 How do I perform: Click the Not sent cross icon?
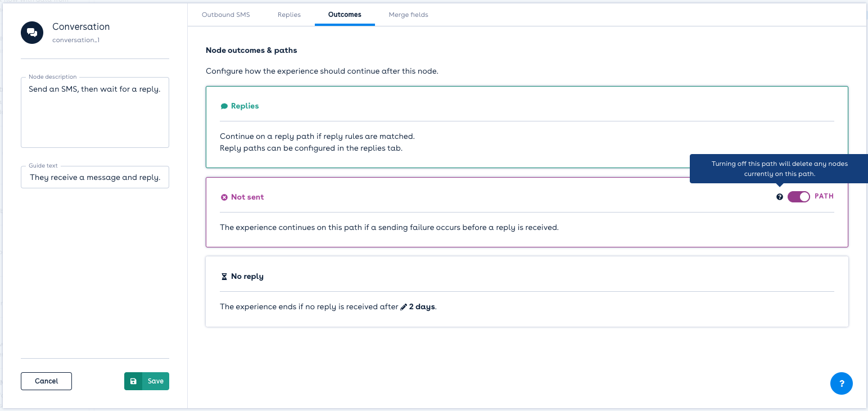click(224, 197)
